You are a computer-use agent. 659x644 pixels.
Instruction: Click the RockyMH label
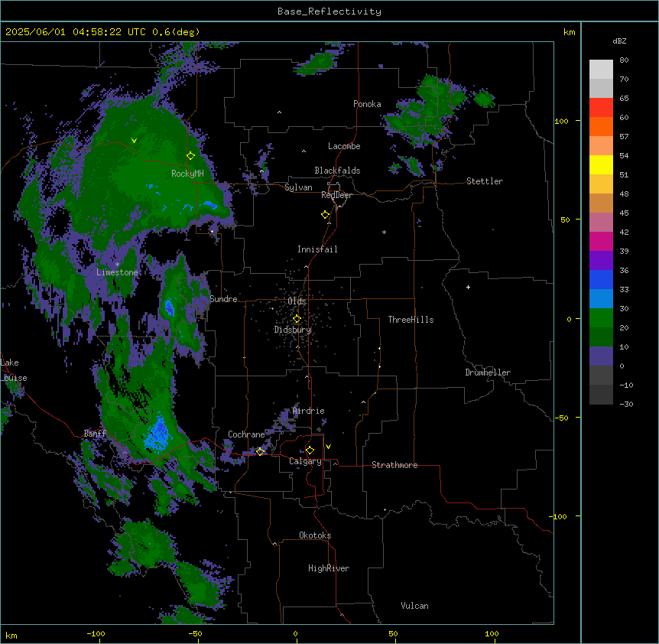coord(187,174)
